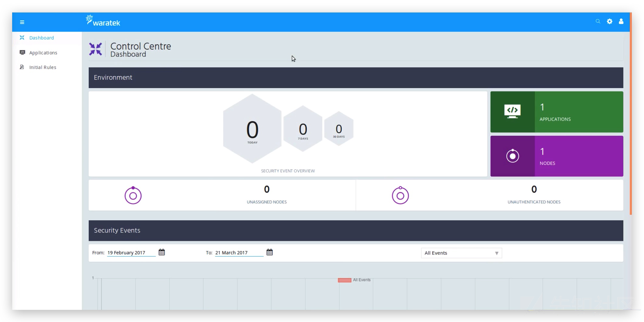Viewport: 644px width, 322px height.
Task: Click the Applications code monitor icon
Action: pos(512,111)
